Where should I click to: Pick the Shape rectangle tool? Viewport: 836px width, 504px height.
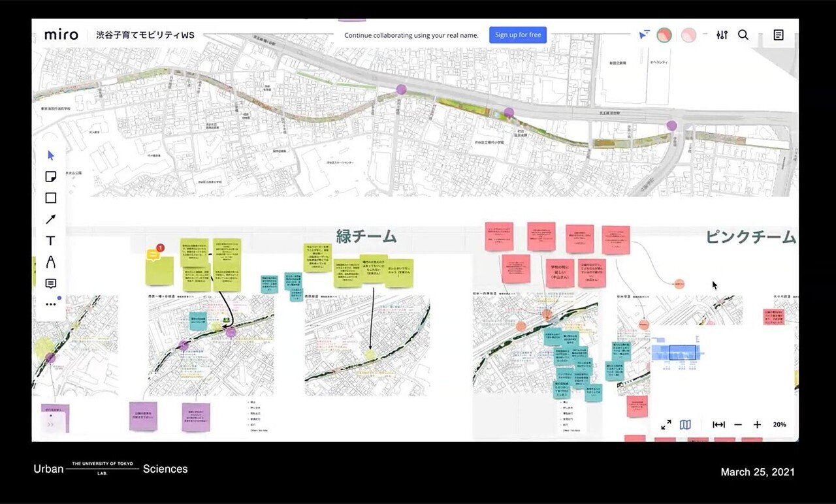click(x=51, y=198)
